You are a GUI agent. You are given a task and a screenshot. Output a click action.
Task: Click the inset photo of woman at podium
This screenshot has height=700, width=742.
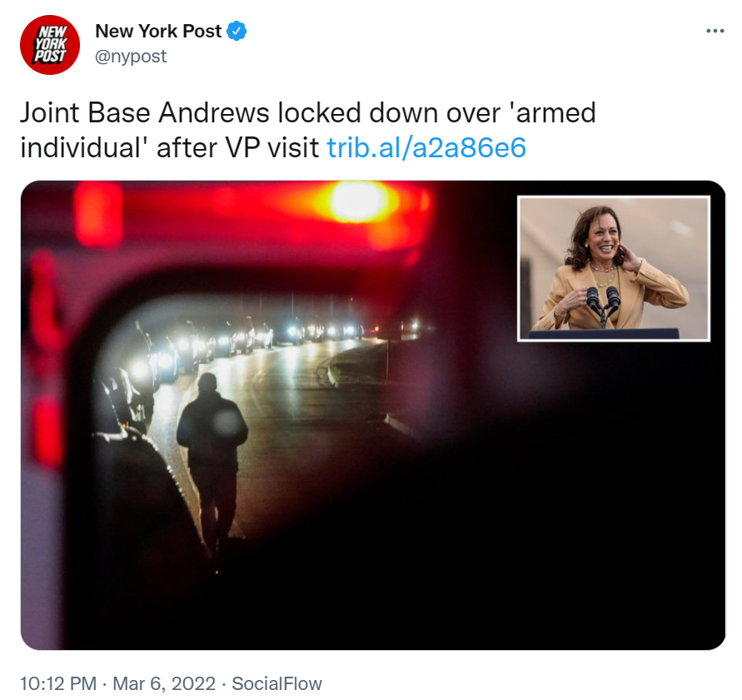coord(614,268)
